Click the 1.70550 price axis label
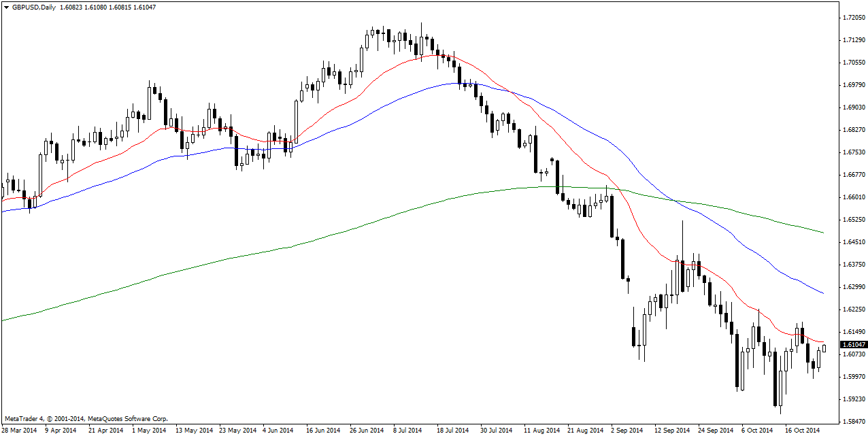868x436 pixels. (853, 63)
